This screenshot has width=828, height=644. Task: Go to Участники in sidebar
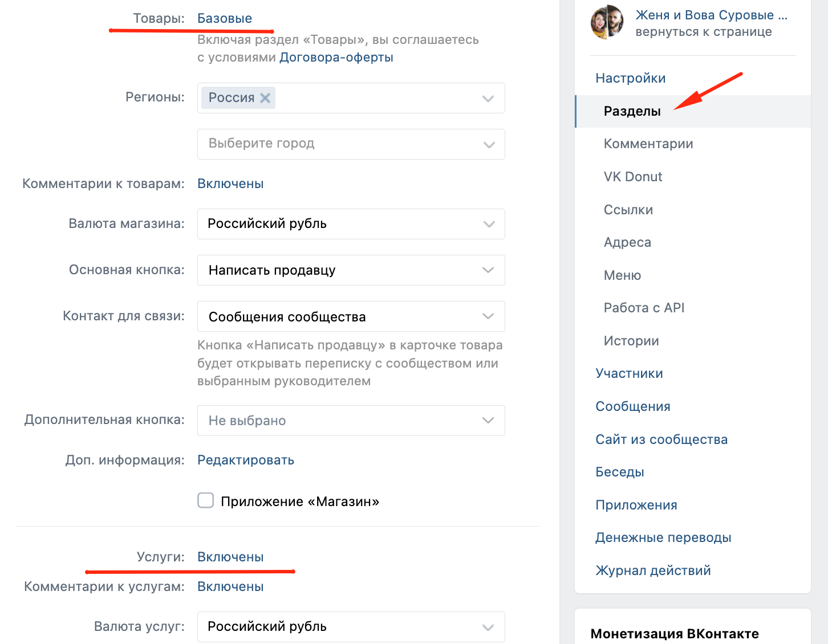pyautogui.click(x=629, y=373)
